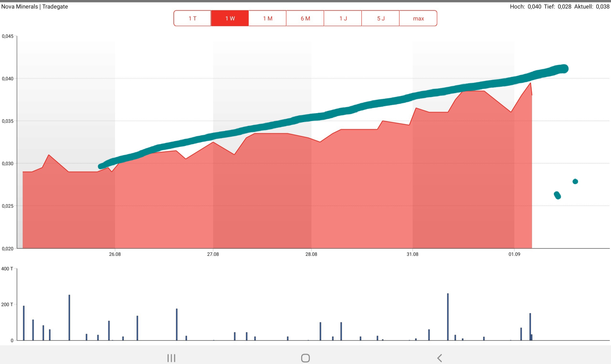Show the 5 J five-year chart
611x364 pixels.
click(381, 18)
